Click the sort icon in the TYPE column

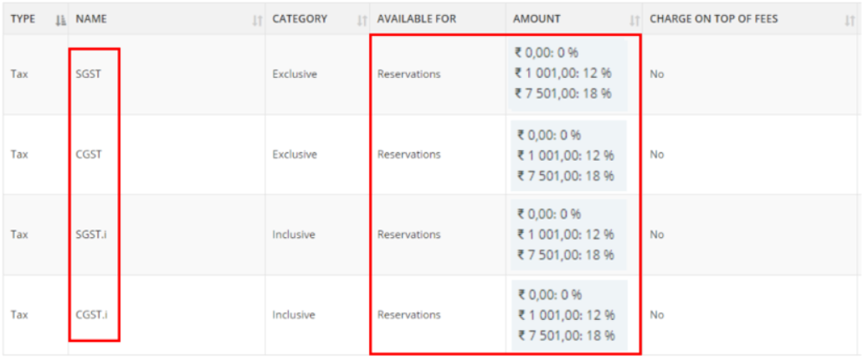click(x=59, y=20)
